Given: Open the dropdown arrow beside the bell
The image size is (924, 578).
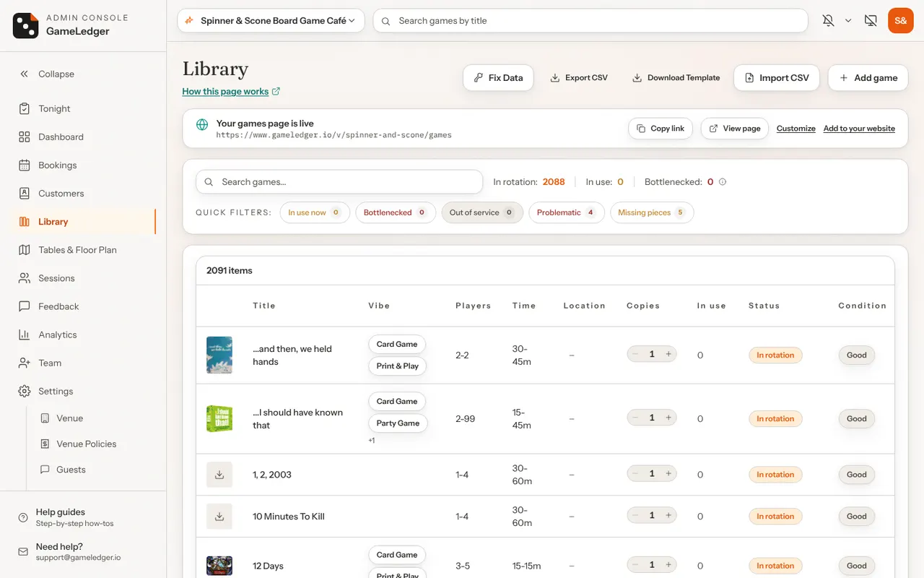Looking at the screenshot, I should [x=848, y=21].
